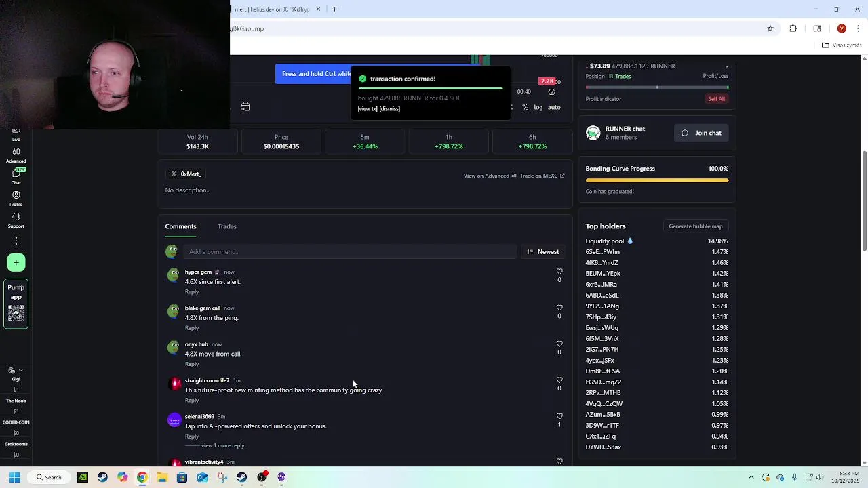Open Windows Start menu

point(14,477)
